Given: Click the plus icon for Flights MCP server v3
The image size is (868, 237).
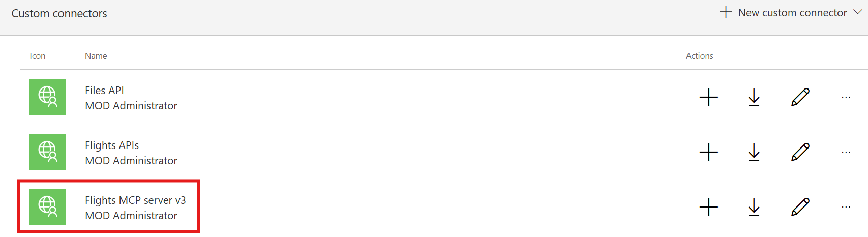Looking at the screenshot, I should [x=708, y=207].
